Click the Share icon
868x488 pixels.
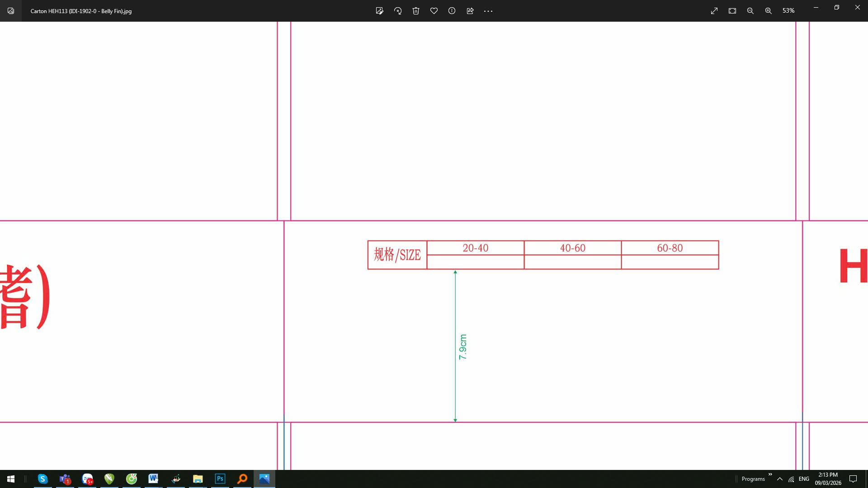(470, 11)
